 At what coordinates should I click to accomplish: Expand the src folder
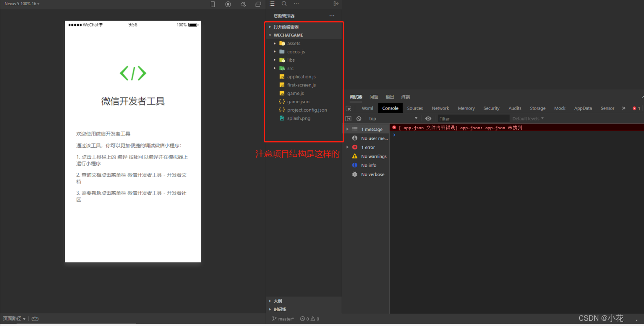[304, 68]
